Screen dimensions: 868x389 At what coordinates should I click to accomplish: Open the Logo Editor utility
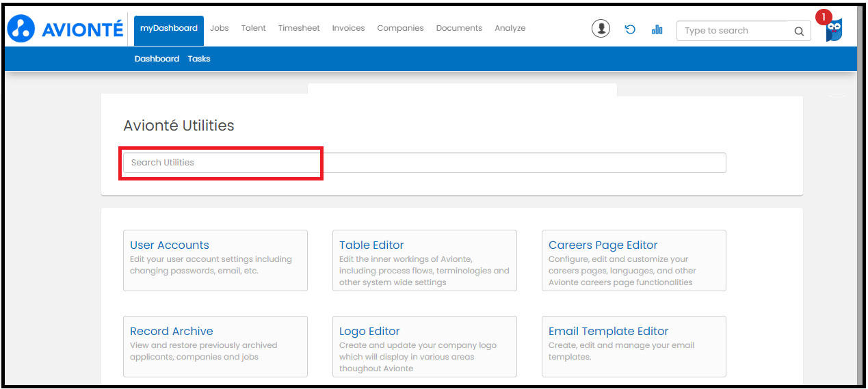(425, 347)
